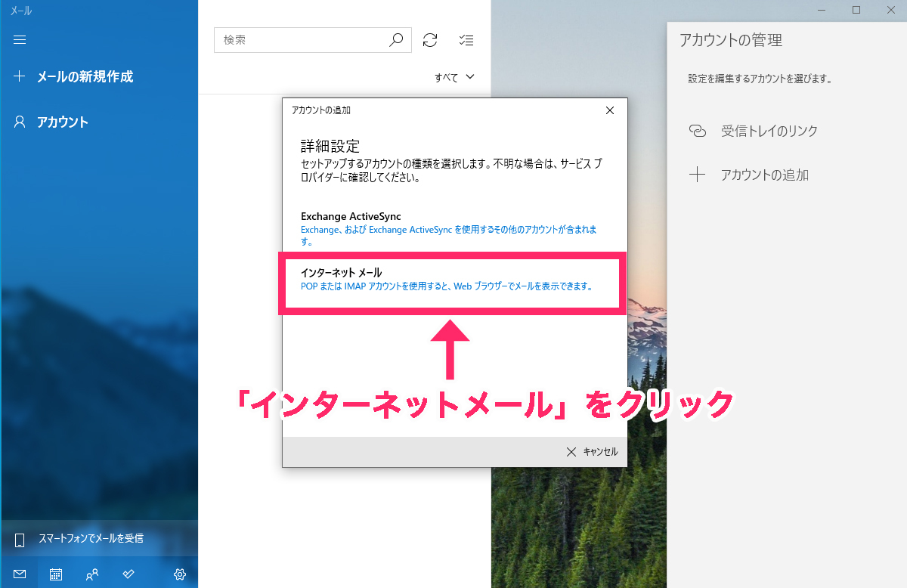Open settings with the gear icon

point(179,574)
